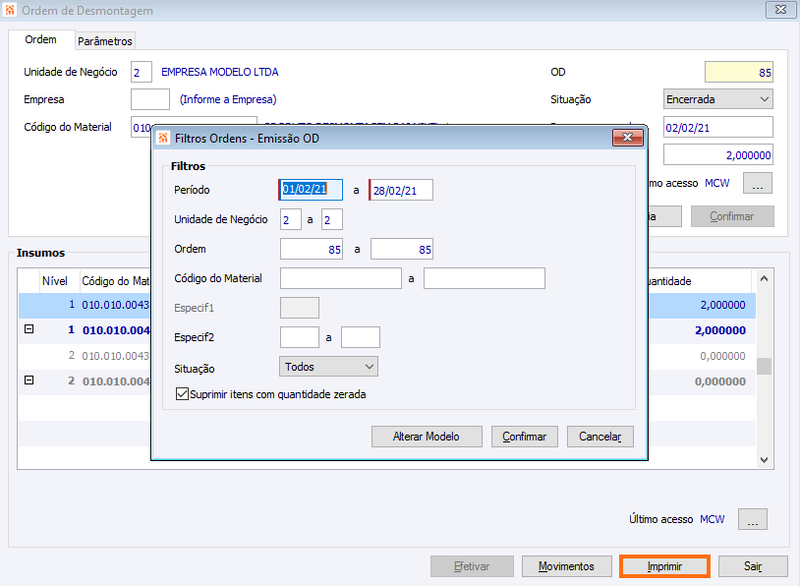This screenshot has height=586, width=800.
Task: Click the disabled Efetivar button
Action: click(x=472, y=566)
